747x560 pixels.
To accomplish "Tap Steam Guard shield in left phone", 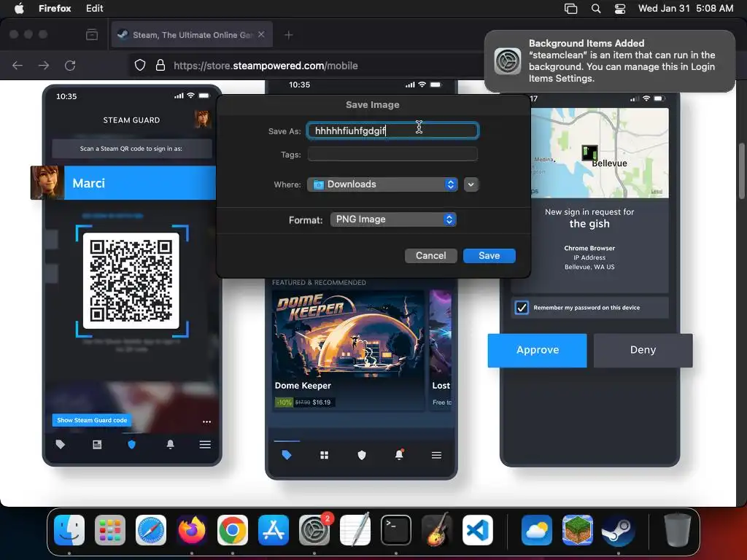I will pyautogui.click(x=132, y=444).
